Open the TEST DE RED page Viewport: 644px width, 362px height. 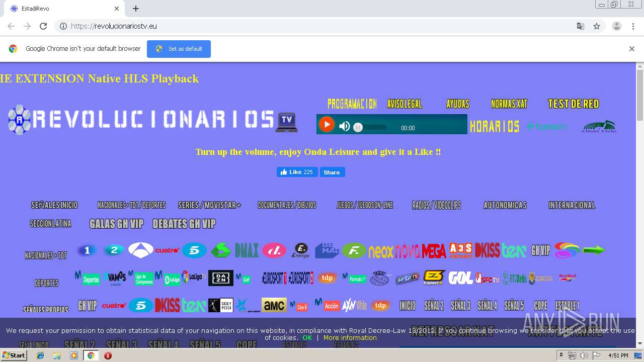pyautogui.click(x=574, y=104)
